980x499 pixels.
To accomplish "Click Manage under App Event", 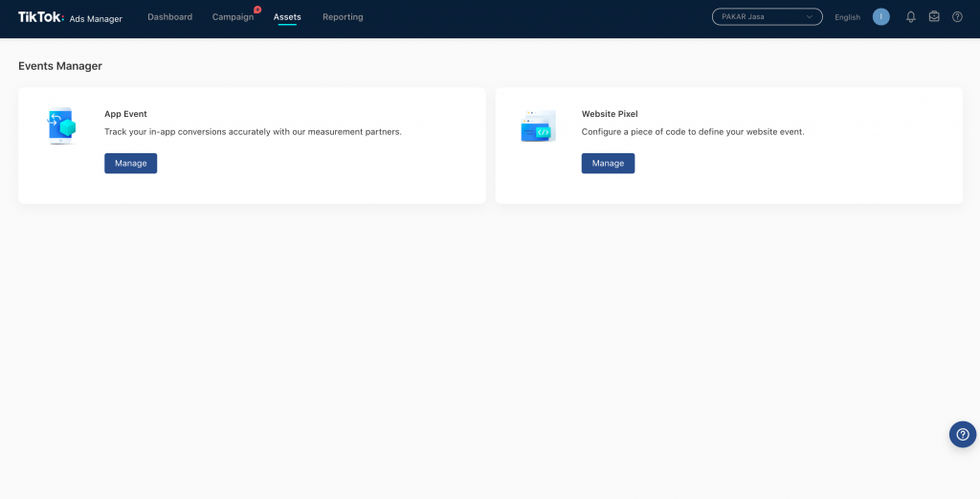I will click(x=130, y=163).
